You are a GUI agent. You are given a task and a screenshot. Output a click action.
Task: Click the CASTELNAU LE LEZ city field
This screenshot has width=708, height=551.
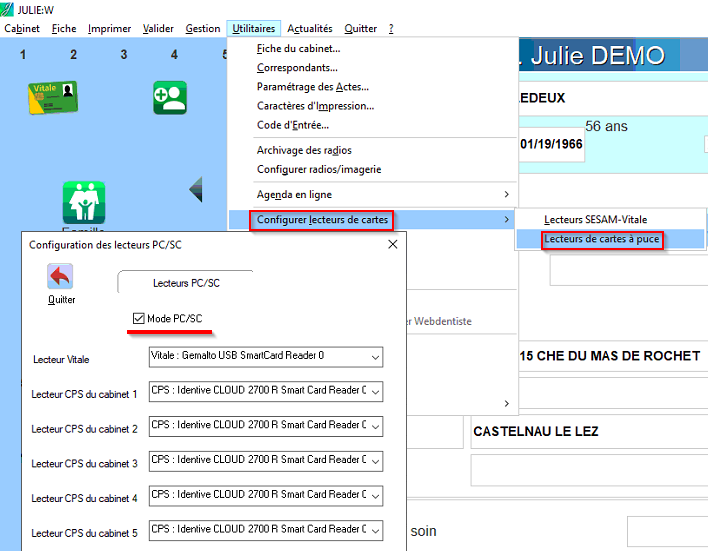[589, 431]
